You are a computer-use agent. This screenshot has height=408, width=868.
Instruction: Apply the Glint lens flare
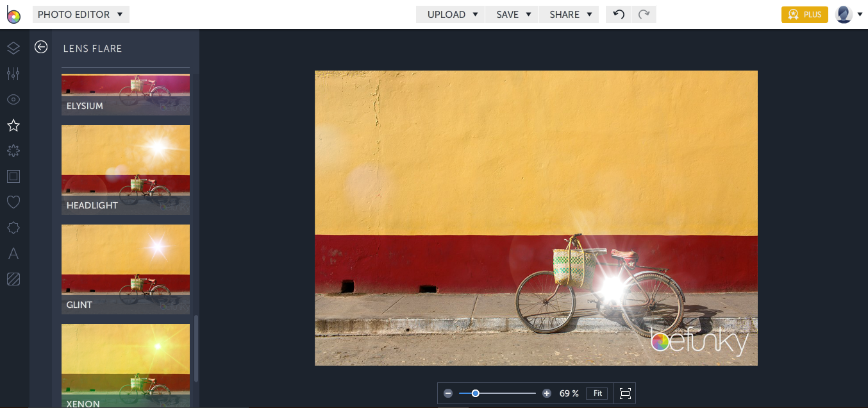(x=126, y=269)
